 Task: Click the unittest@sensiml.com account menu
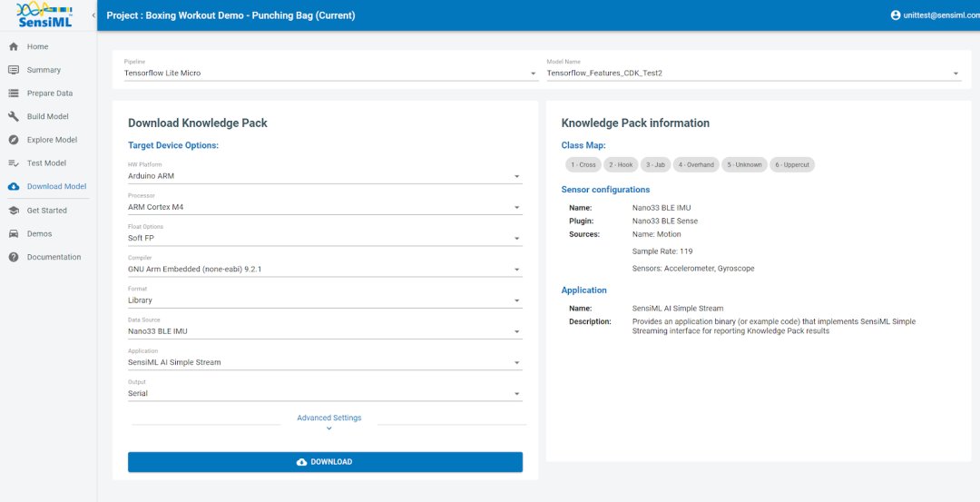931,15
